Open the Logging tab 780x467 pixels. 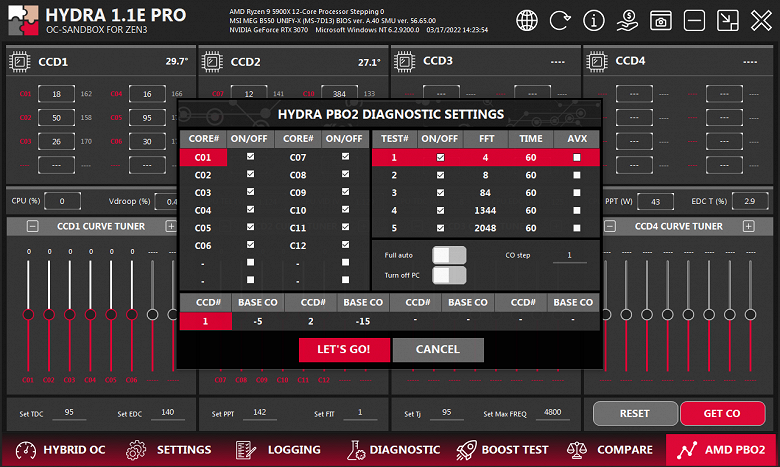[x=281, y=450]
